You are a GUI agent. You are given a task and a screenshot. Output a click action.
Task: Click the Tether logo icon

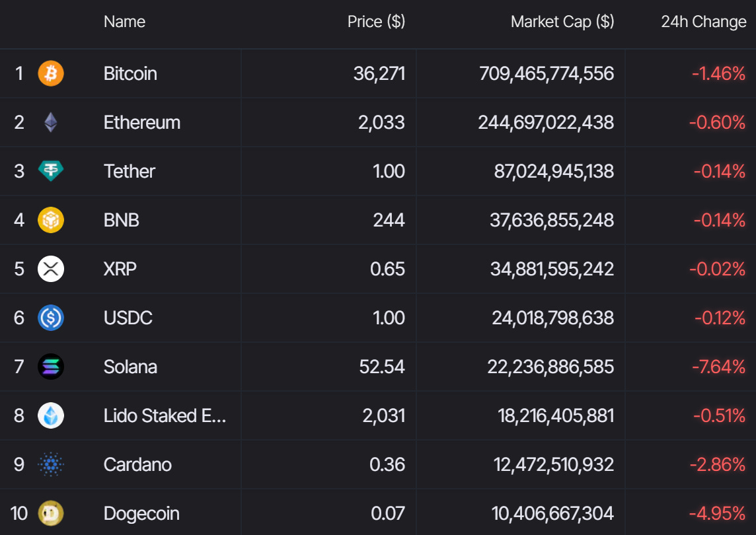click(51, 170)
